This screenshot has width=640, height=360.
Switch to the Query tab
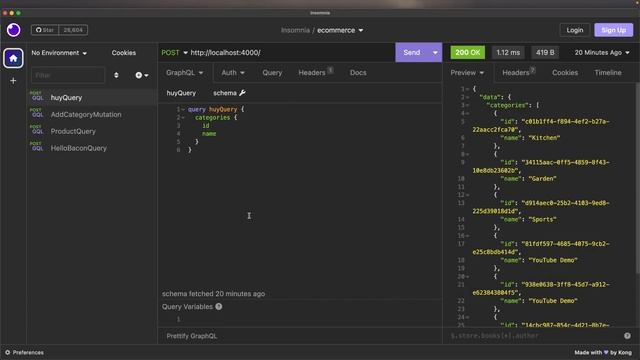pos(272,73)
